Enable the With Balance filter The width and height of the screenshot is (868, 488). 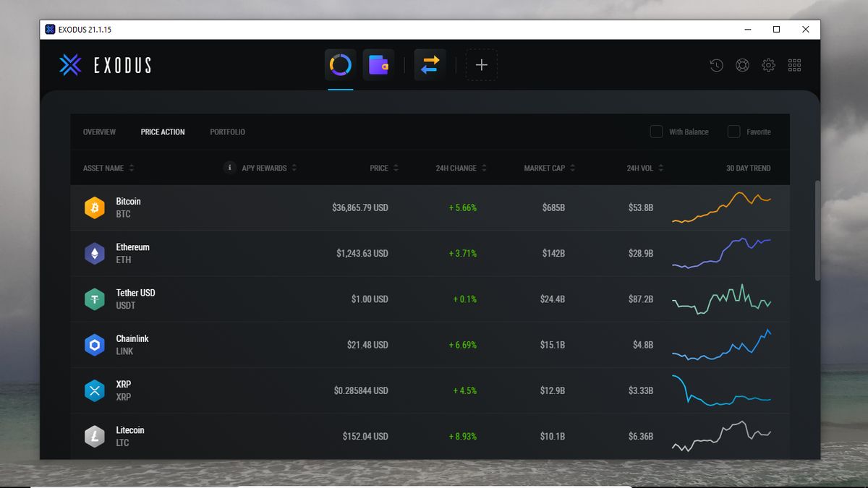click(x=656, y=132)
